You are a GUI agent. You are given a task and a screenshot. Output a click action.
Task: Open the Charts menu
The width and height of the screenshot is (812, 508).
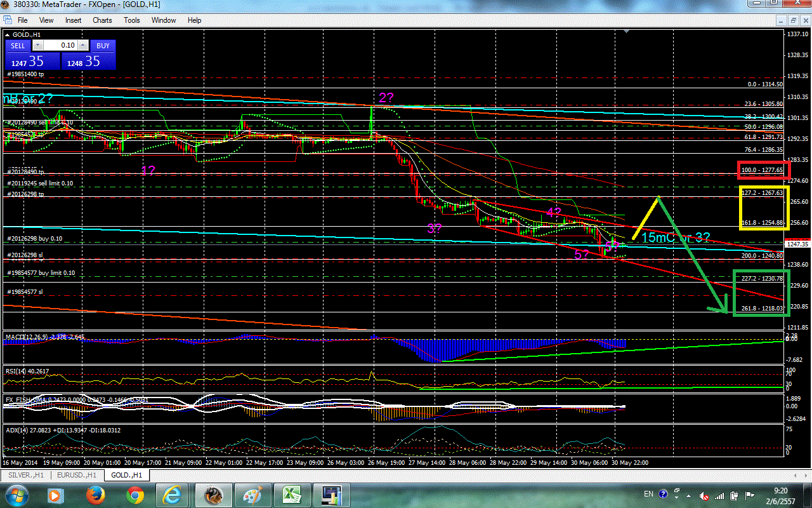(102, 20)
